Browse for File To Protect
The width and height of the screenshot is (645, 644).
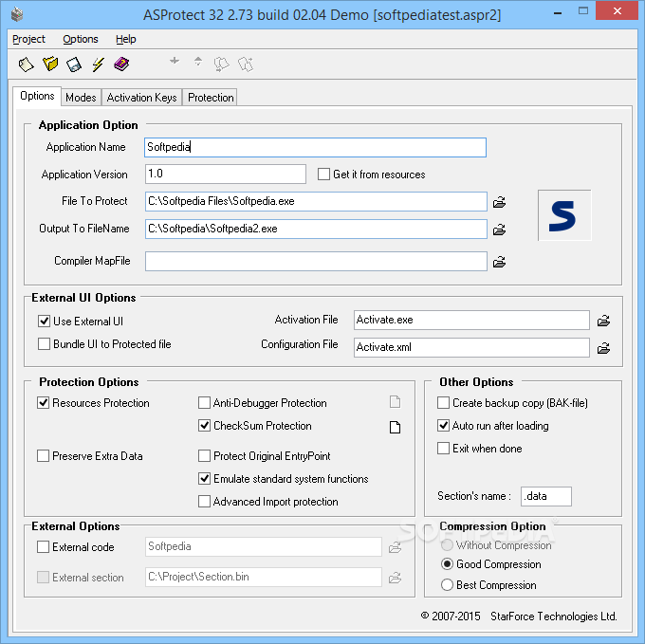coord(499,202)
